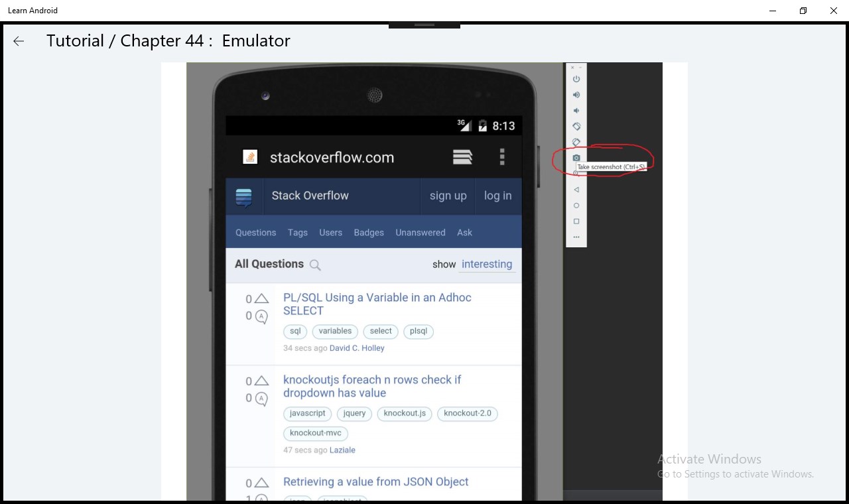Click the emulator volume up icon

[576, 95]
